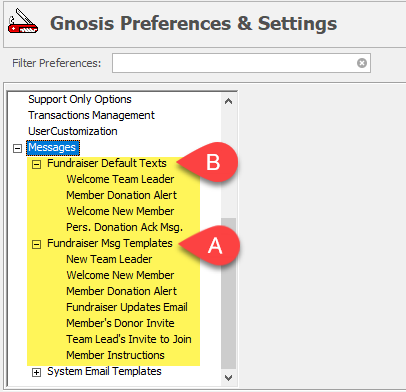Click the tree's scroll down arrow
This screenshot has height=392, width=406.
click(x=228, y=378)
